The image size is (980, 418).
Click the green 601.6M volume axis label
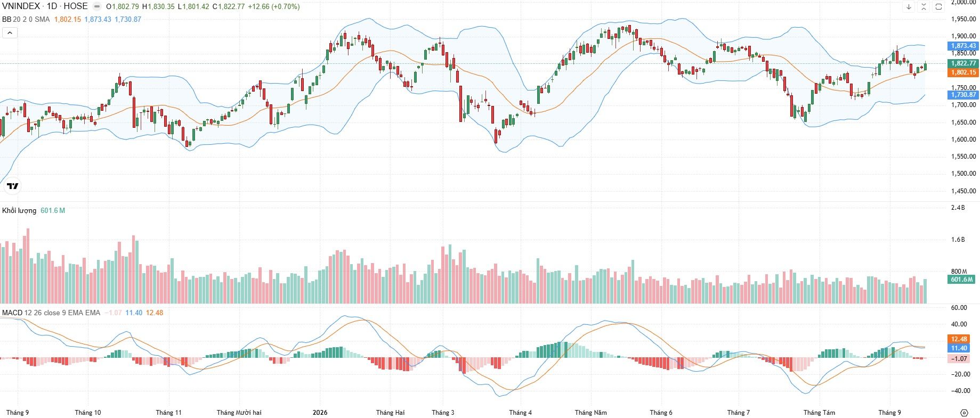pos(962,280)
